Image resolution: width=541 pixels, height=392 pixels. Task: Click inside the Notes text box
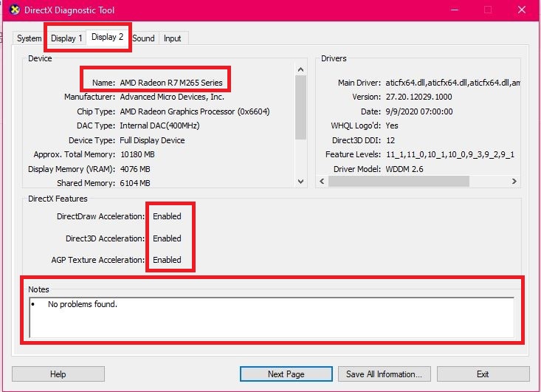pos(272,317)
